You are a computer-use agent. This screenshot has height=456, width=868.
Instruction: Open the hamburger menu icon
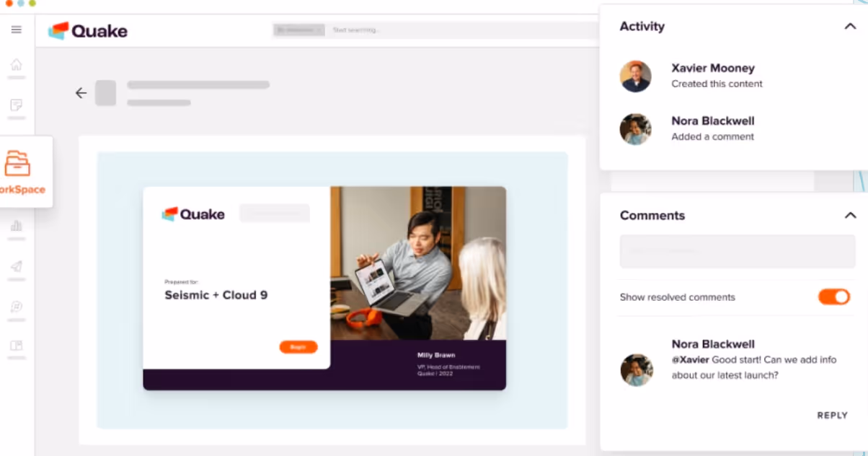tap(17, 30)
